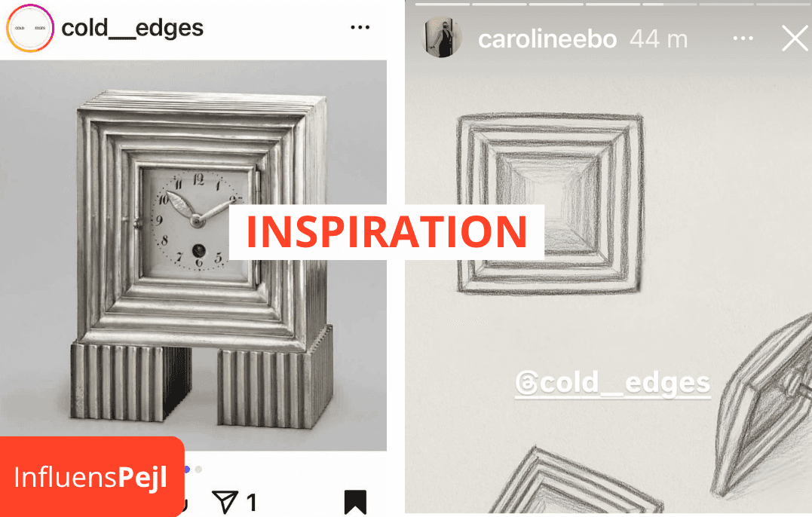Viewport: 812px width, 517px height.
Task: Close the story with the X icon
Action: pyautogui.click(x=795, y=38)
